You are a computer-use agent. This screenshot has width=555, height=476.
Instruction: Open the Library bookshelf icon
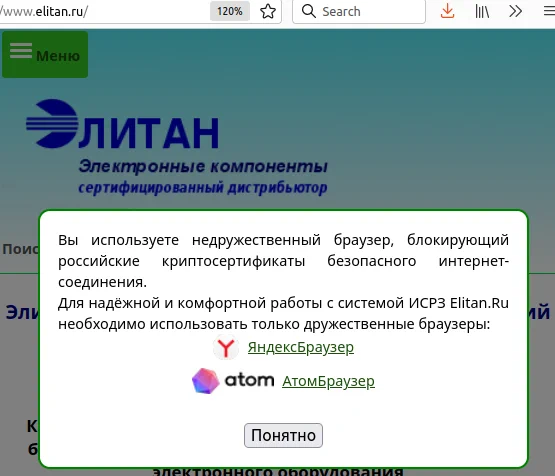point(482,12)
